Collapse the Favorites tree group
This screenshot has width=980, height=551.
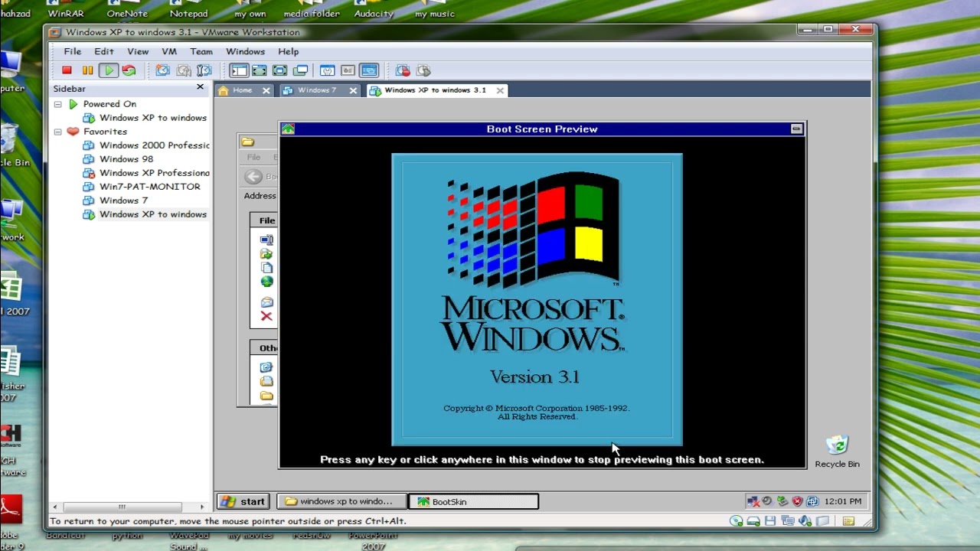[57, 132]
